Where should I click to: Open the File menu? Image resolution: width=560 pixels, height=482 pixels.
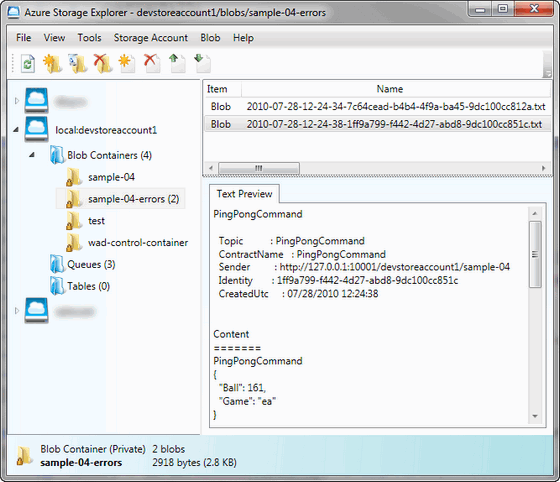point(24,37)
